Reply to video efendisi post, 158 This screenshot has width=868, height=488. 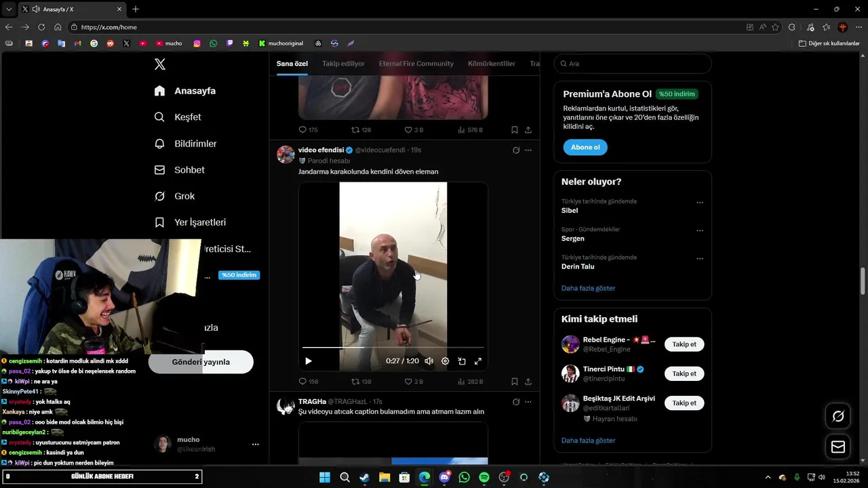pyautogui.click(x=308, y=382)
